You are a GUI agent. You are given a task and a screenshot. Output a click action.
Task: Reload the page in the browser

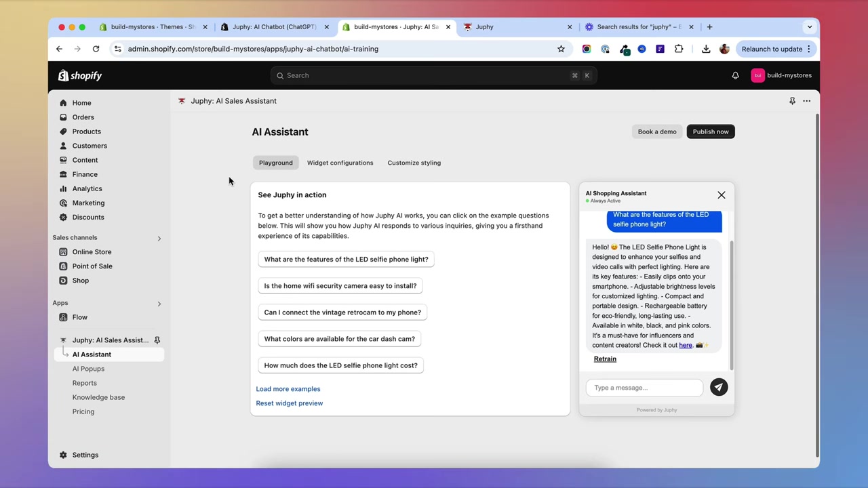click(x=96, y=49)
